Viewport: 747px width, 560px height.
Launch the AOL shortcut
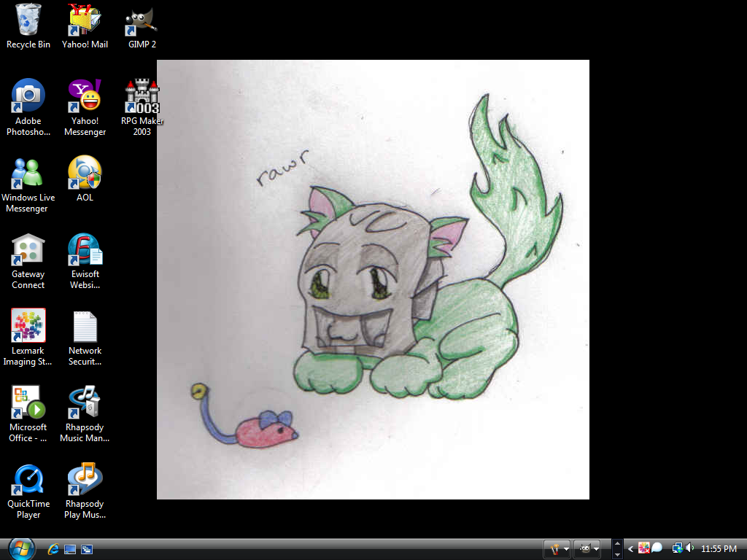click(85, 173)
